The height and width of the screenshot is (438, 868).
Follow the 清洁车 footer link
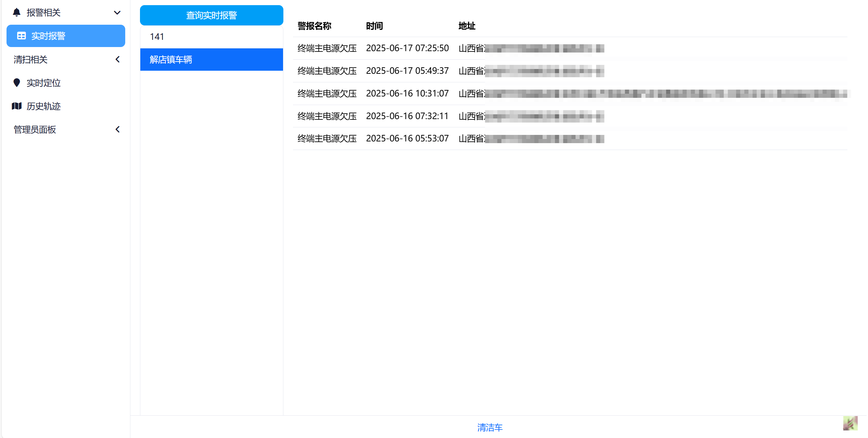click(490, 427)
